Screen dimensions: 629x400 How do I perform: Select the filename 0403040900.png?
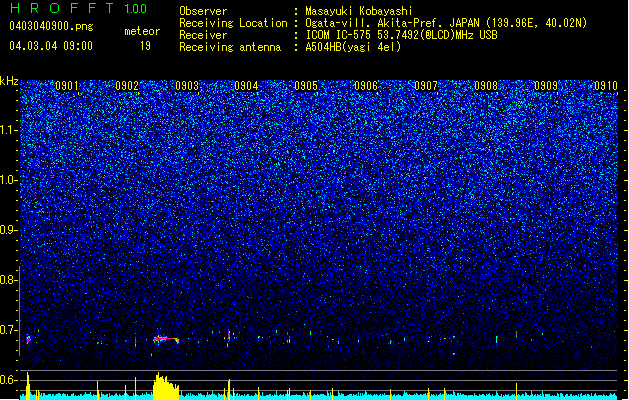tap(51, 26)
